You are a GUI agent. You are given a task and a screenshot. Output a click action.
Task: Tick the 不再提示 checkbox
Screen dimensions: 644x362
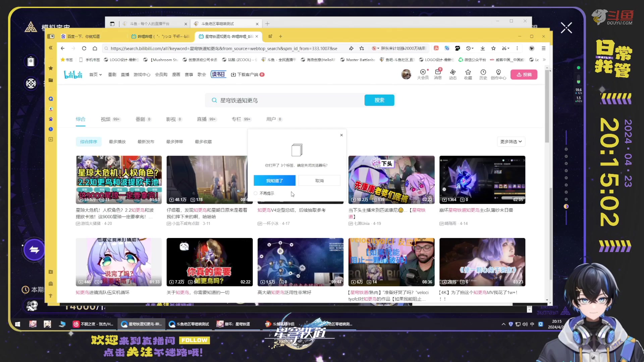(256, 193)
